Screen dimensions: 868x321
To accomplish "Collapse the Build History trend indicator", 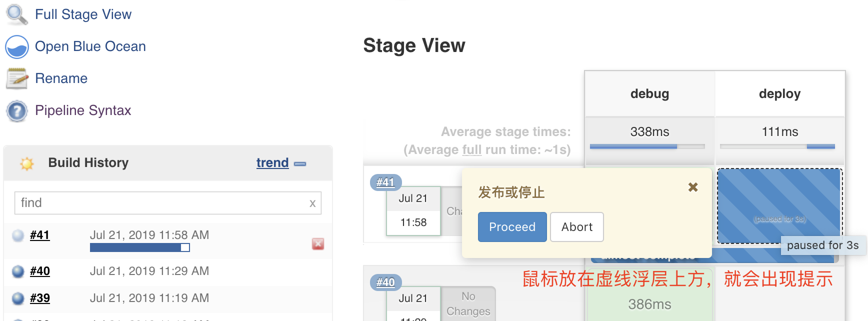I will (300, 164).
